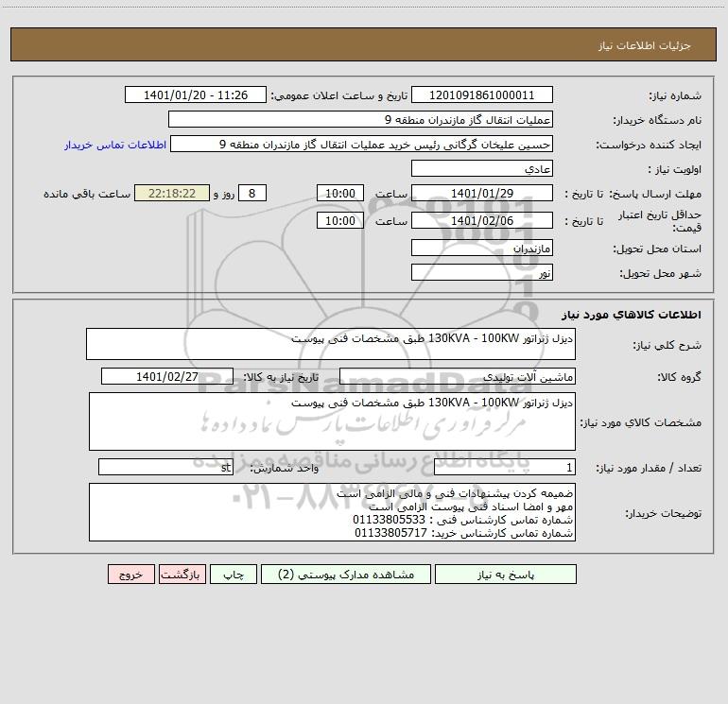Click the جزئیات اطلاعات نیاز page header

tap(645, 45)
